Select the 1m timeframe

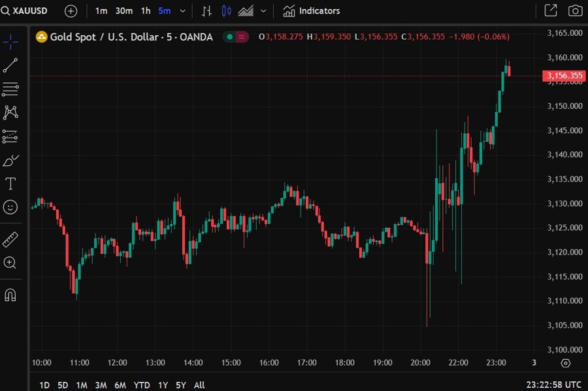[x=101, y=11]
